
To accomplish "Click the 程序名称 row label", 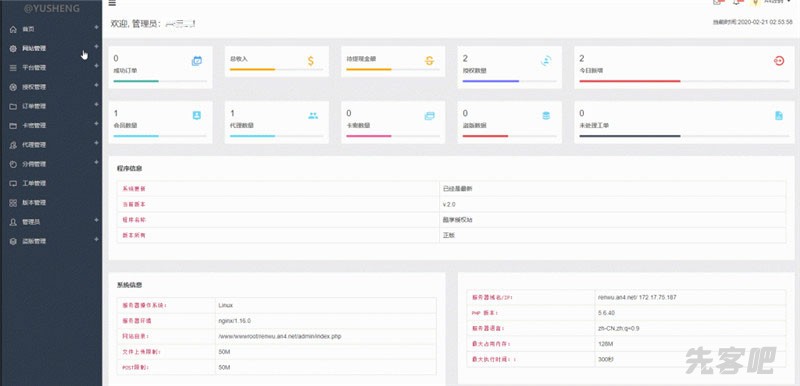I will pos(134,220).
